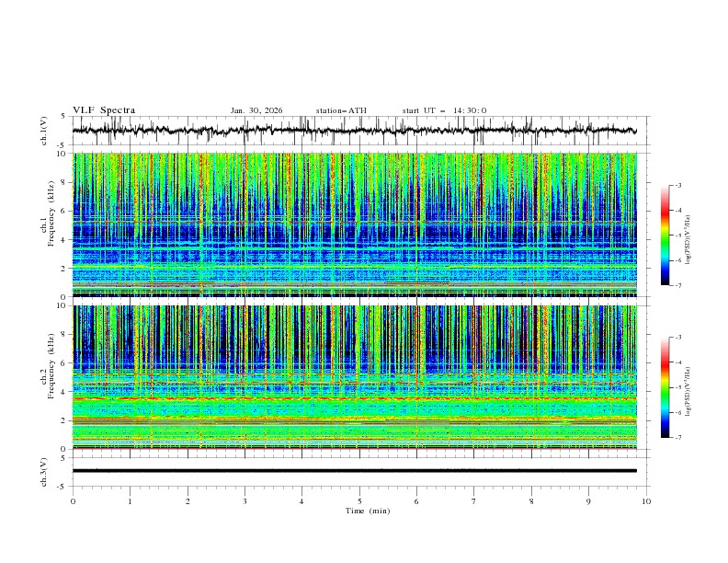Click the ch.1(V) waveform axis label

coord(44,131)
